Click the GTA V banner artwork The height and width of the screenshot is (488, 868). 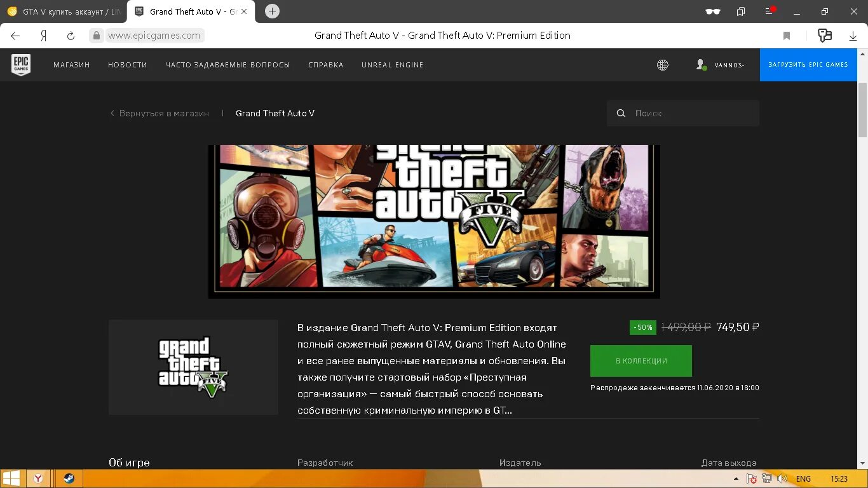(x=434, y=221)
